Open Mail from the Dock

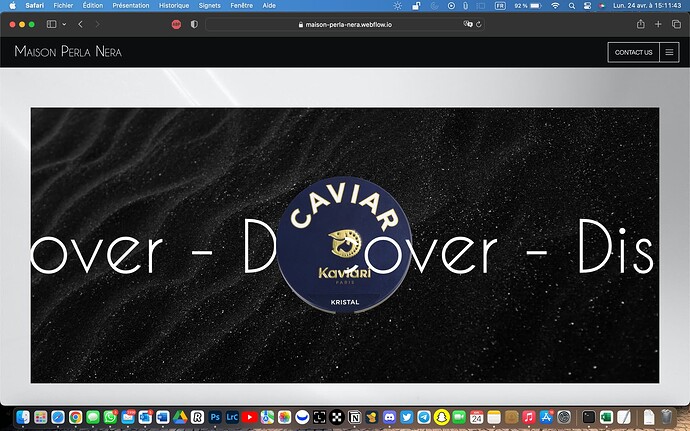click(x=128, y=416)
